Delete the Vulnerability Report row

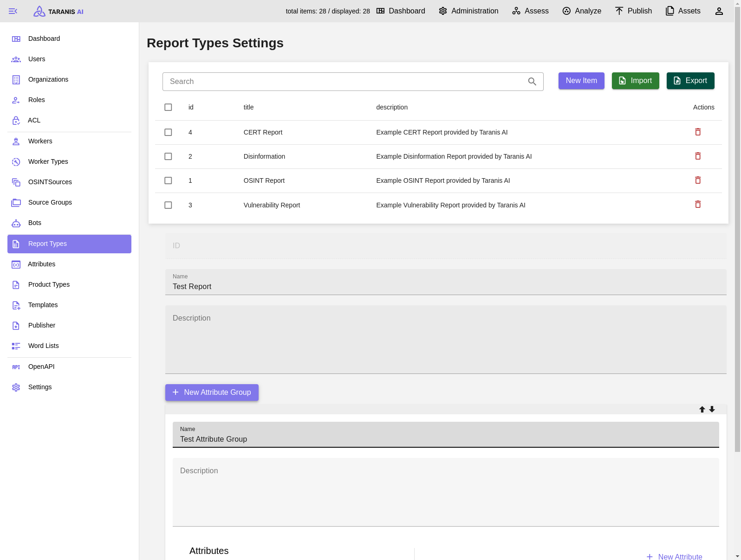(x=698, y=205)
